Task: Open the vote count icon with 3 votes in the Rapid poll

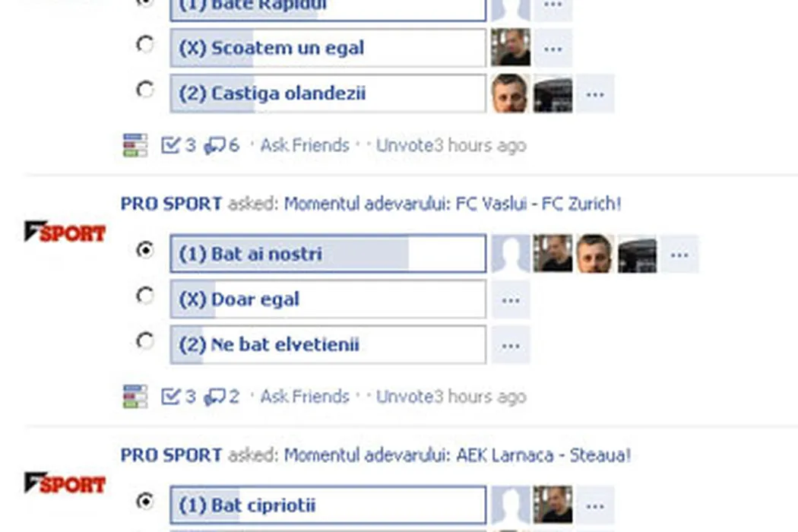Action: [178, 145]
